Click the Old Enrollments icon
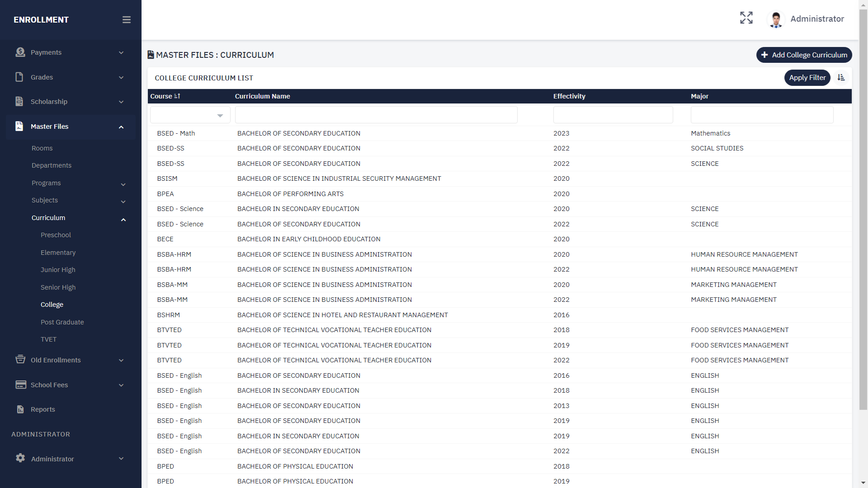 [20, 360]
